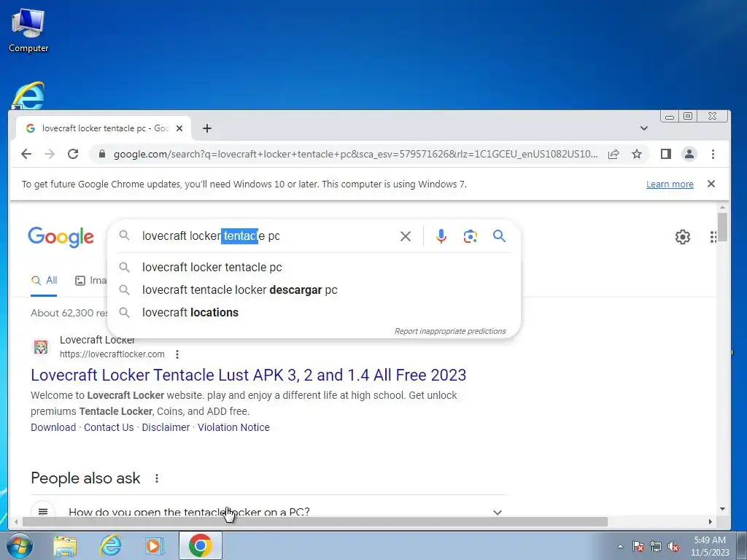Click the scroll-right arrow of horizontal scrollbar
Viewport: 747px width, 560px height.
pyautogui.click(x=710, y=521)
